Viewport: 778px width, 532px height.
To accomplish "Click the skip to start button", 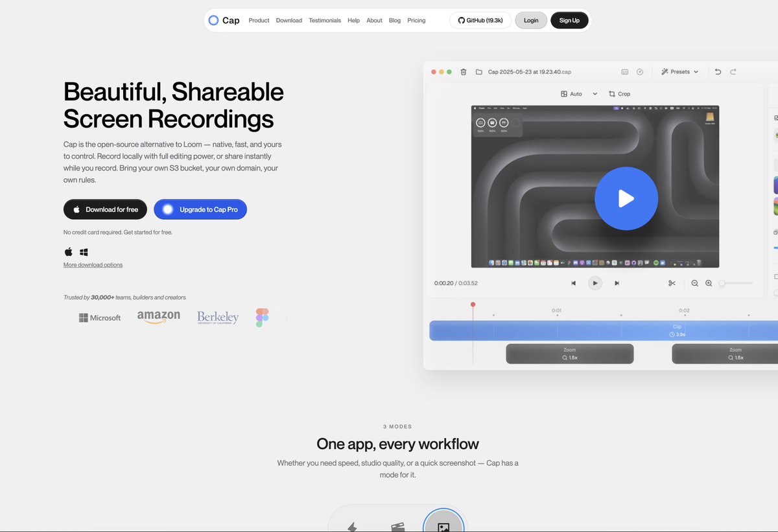I will [573, 283].
